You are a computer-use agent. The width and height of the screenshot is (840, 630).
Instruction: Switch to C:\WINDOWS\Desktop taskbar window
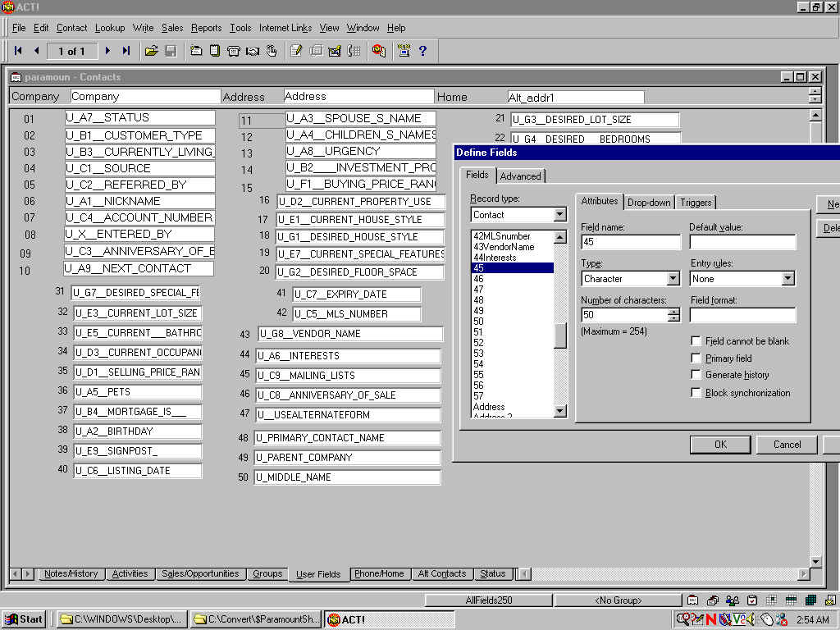click(x=122, y=619)
